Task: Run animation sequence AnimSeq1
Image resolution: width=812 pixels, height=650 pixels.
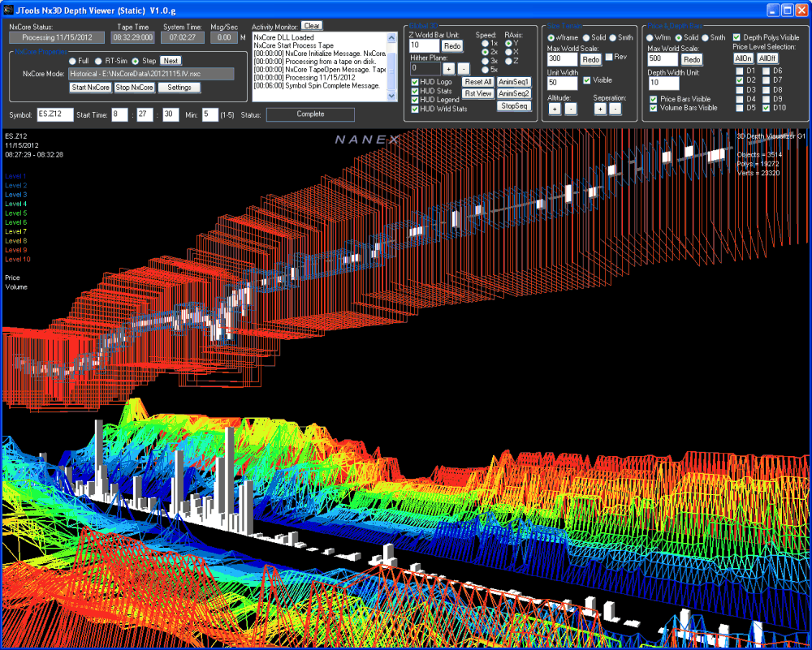Action: point(514,82)
